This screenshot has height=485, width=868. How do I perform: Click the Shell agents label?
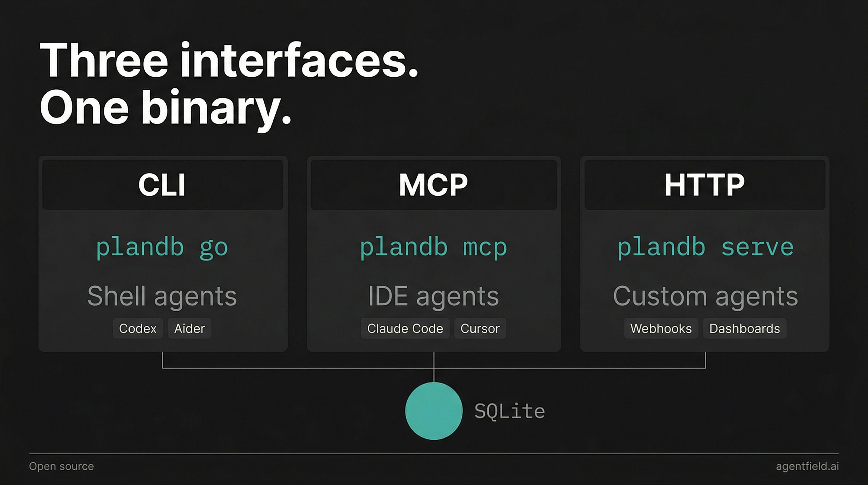(x=162, y=296)
